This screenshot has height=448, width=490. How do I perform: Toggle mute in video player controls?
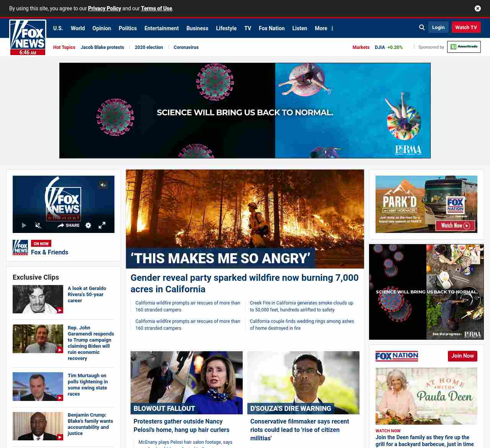(x=38, y=225)
